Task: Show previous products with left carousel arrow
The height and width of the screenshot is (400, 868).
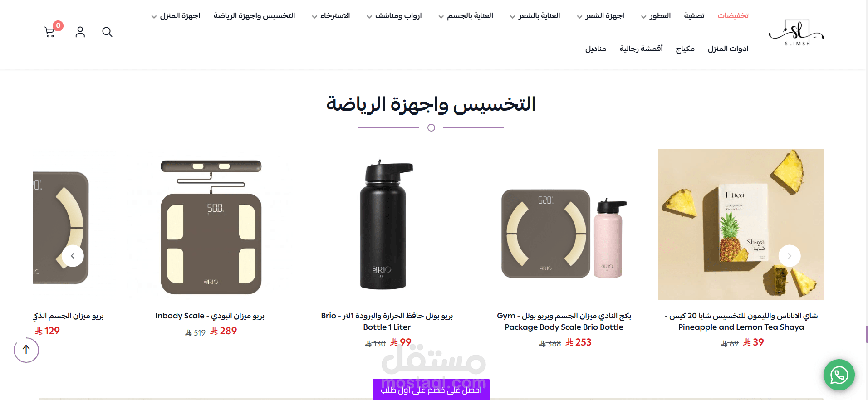Action: [x=73, y=256]
